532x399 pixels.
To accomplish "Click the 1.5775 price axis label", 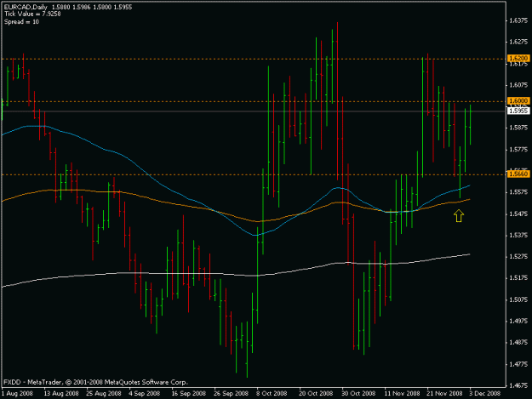I will pos(518,149).
